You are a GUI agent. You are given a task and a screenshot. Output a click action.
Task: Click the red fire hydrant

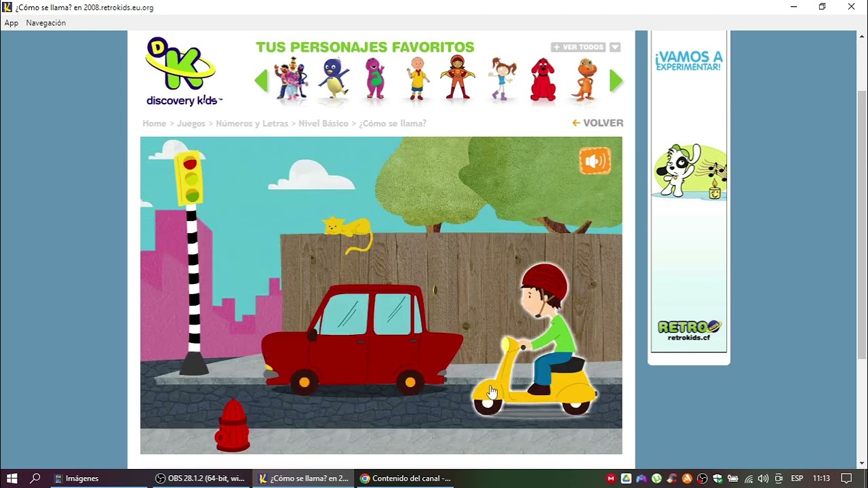click(233, 426)
